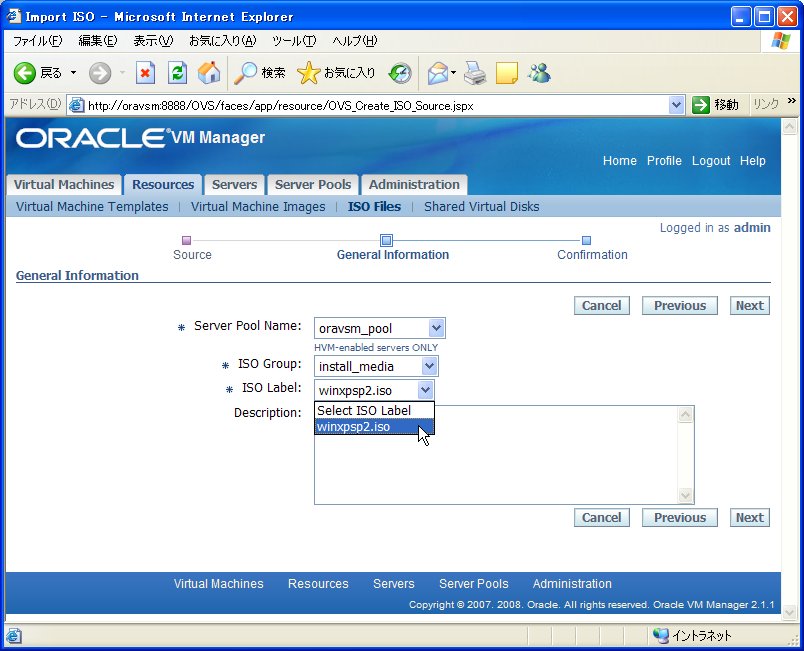Click the Home header link
Image resolution: width=804 pixels, height=651 pixels.
(619, 160)
